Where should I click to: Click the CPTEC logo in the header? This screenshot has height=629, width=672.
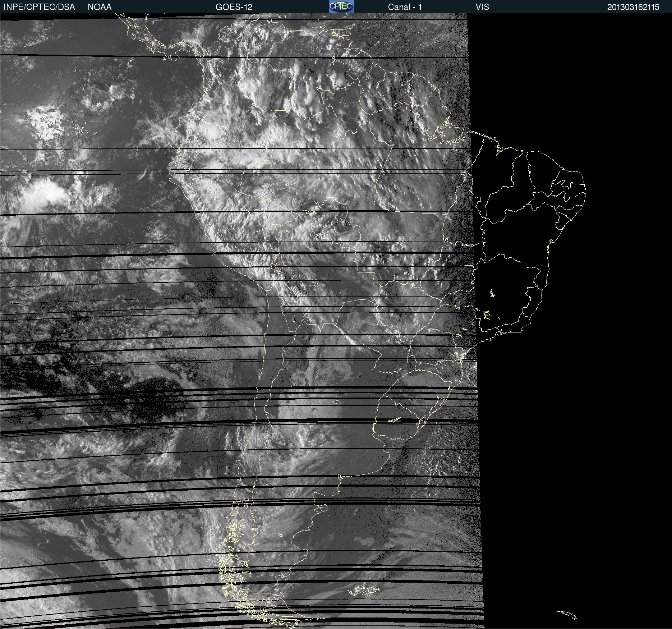point(341,6)
